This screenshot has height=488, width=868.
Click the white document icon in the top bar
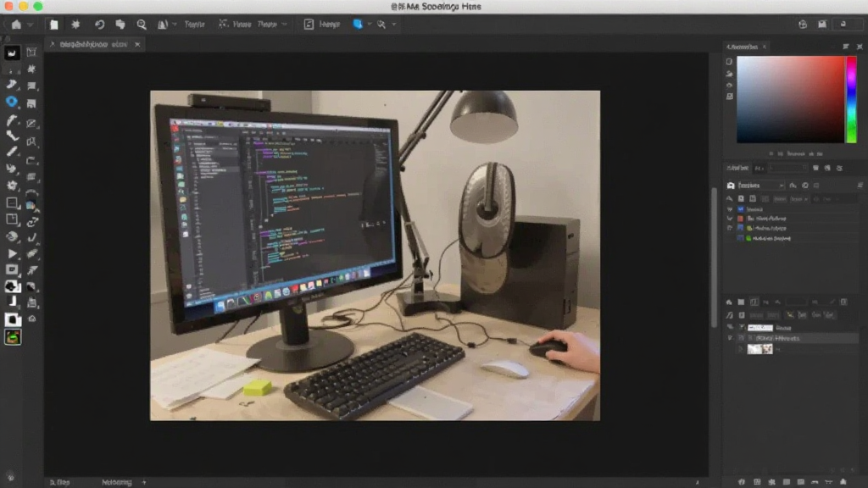tap(53, 25)
